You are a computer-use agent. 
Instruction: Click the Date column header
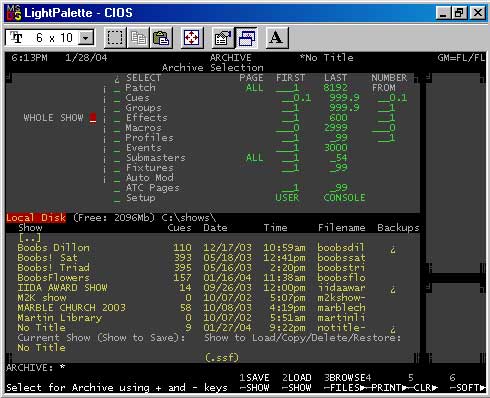[x=215, y=228]
